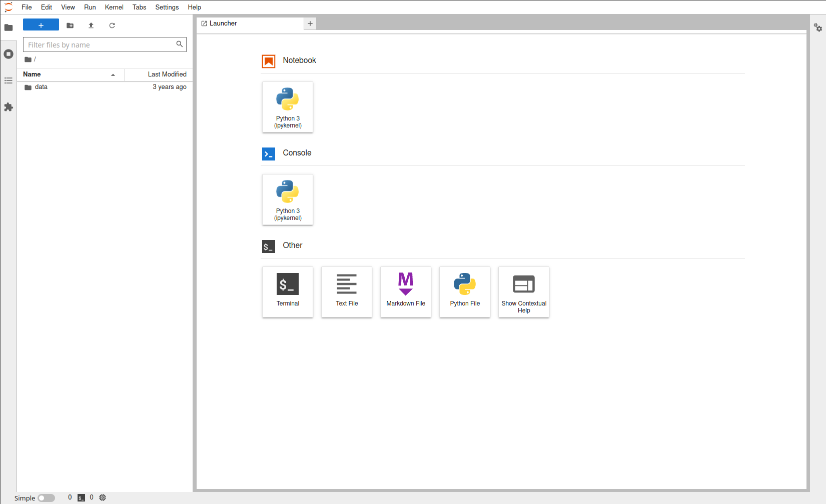Image resolution: width=826 pixels, height=504 pixels.
Task: Create a new Markdown File
Action: pos(406,292)
